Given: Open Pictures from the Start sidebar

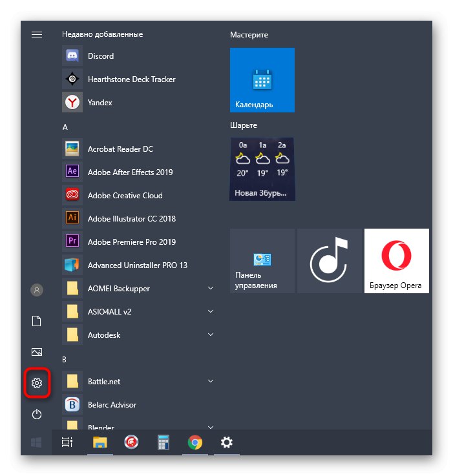Looking at the screenshot, I should [37, 352].
